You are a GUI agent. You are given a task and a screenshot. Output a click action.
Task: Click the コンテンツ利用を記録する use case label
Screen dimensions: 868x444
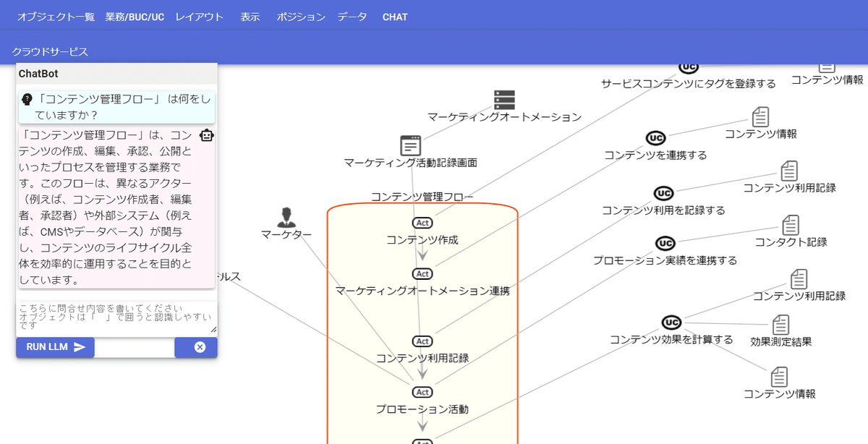tap(663, 210)
